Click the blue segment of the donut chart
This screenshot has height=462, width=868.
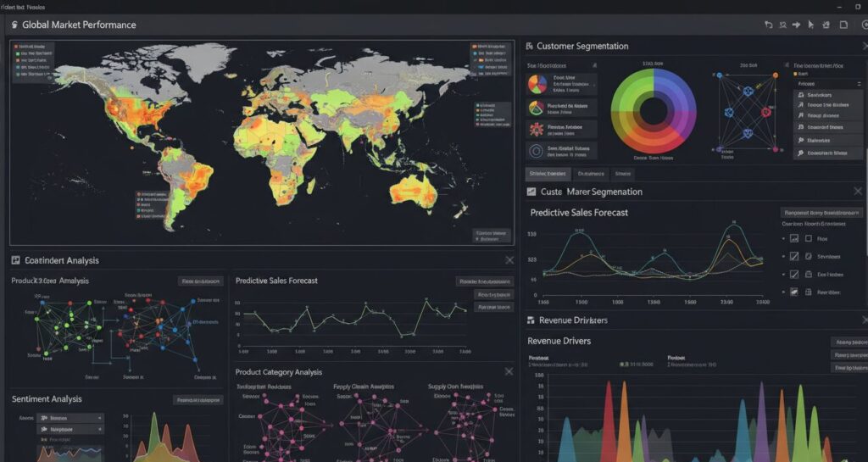coord(679,95)
